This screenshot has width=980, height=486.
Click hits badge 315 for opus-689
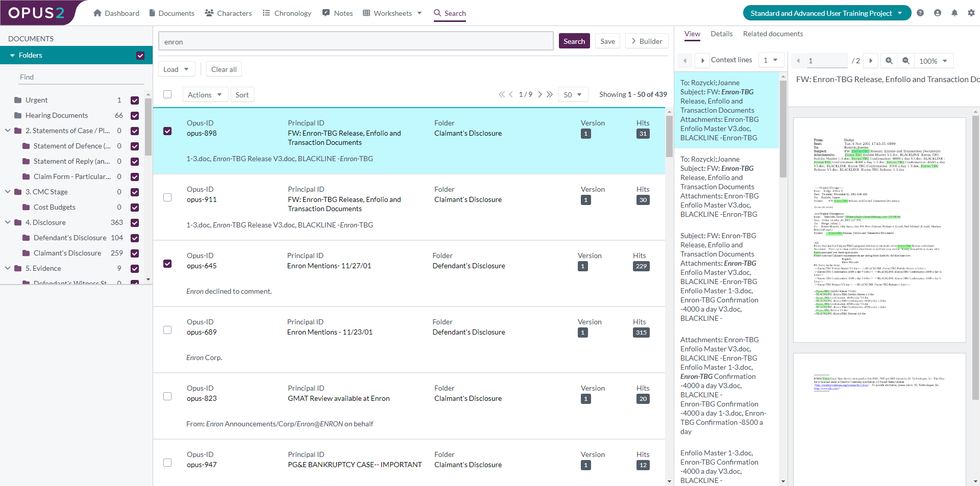[642, 332]
